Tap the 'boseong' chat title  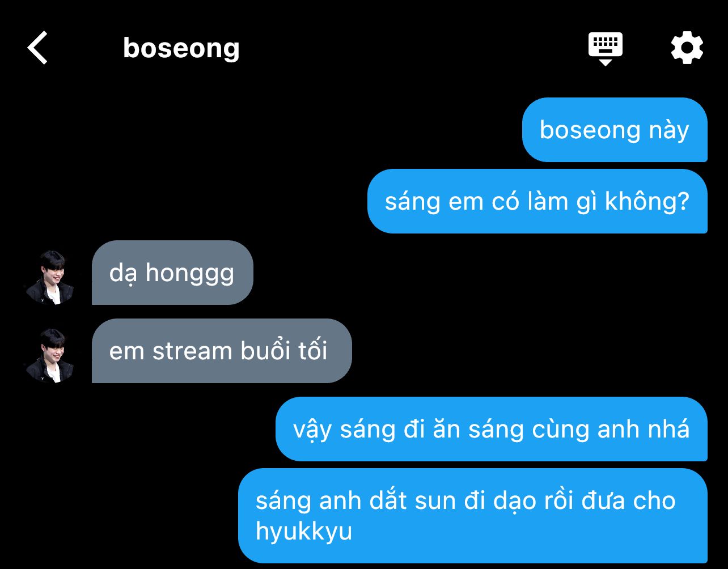tap(181, 48)
